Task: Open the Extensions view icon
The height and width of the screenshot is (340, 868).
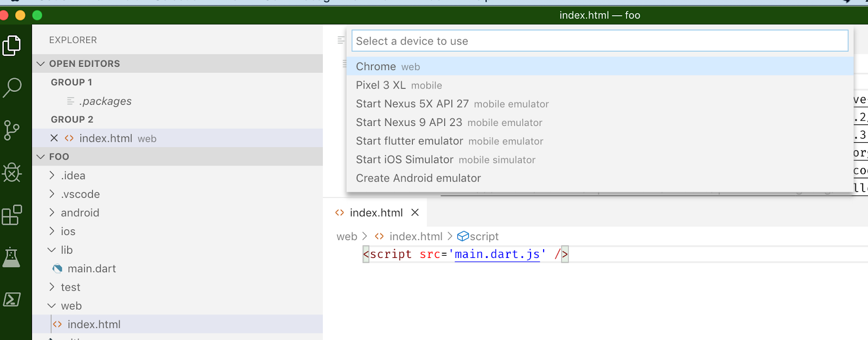Action: pyautogui.click(x=12, y=215)
